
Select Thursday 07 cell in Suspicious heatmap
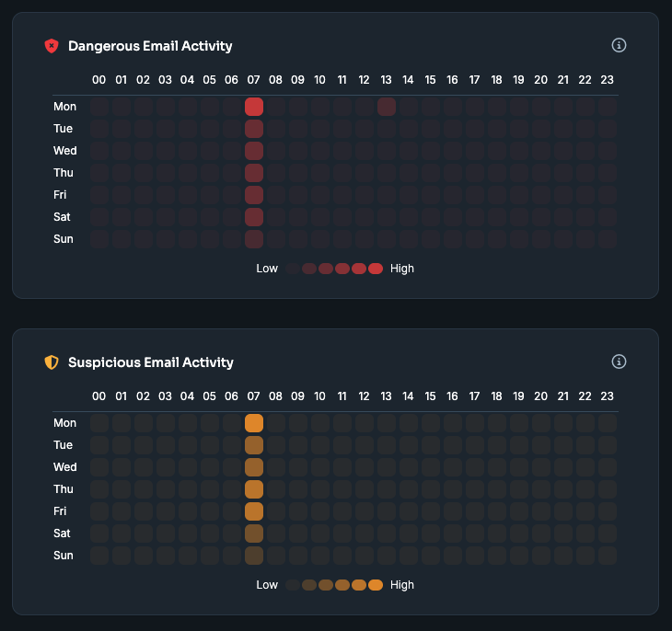click(254, 489)
